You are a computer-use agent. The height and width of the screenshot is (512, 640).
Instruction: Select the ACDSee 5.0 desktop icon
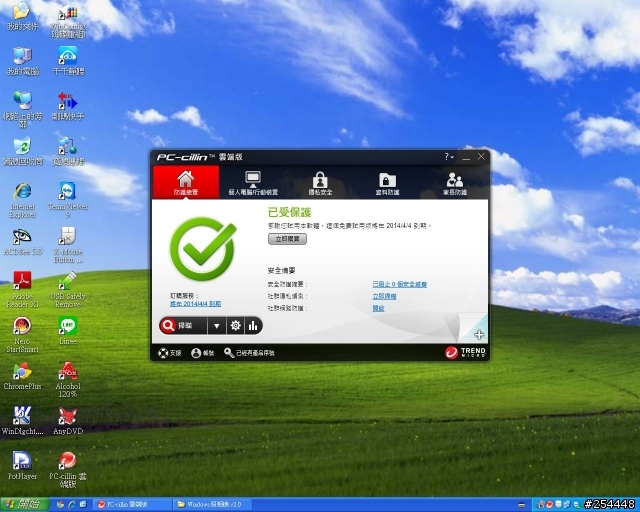click(x=22, y=242)
